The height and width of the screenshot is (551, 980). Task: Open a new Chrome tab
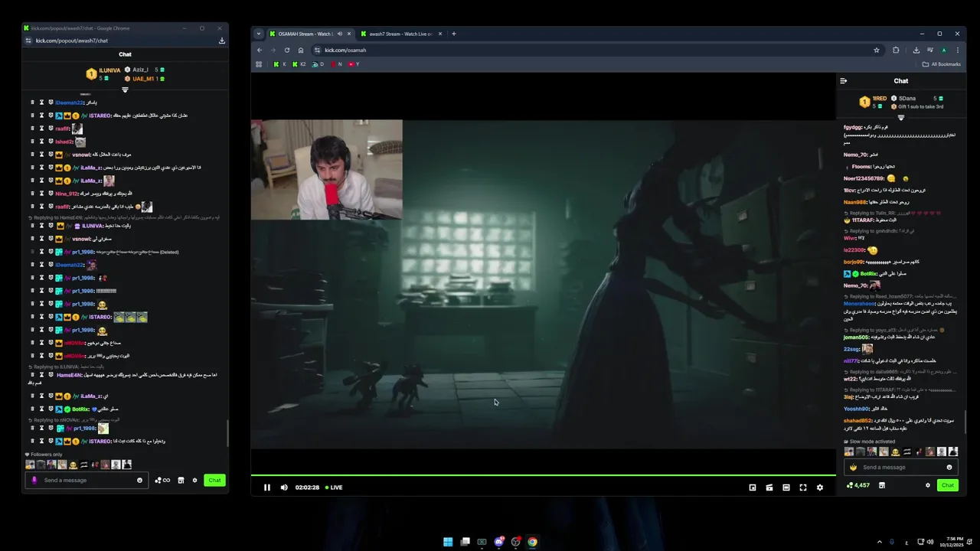(454, 34)
